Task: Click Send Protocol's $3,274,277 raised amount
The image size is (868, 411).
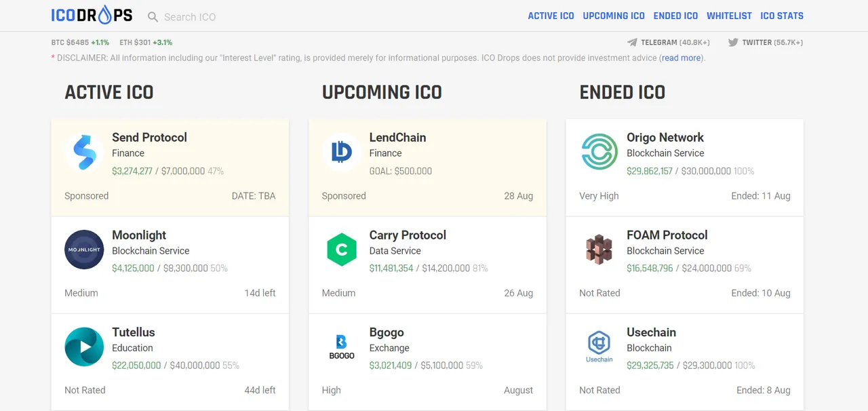Action: [132, 171]
